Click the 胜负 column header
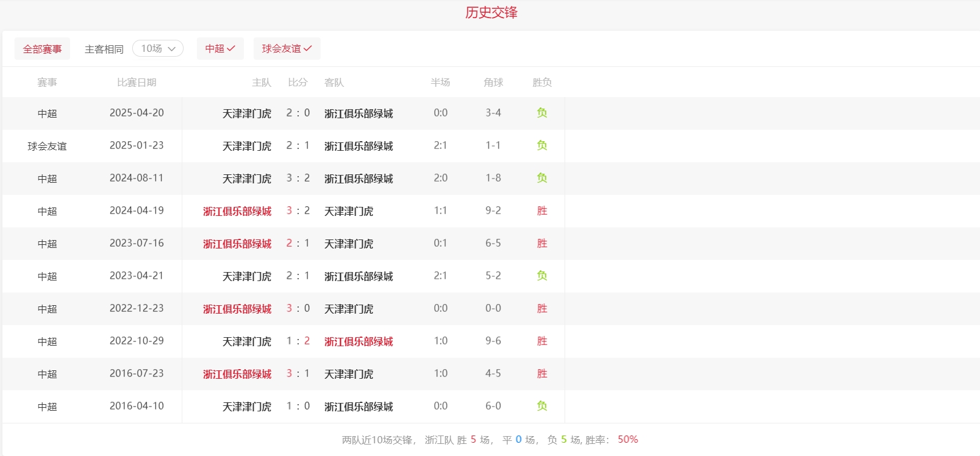Screen dimensions: 980x456 542,83
